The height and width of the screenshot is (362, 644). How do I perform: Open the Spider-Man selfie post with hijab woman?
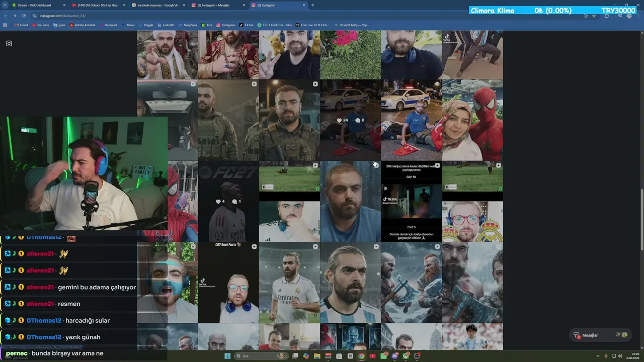pos(472,120)
